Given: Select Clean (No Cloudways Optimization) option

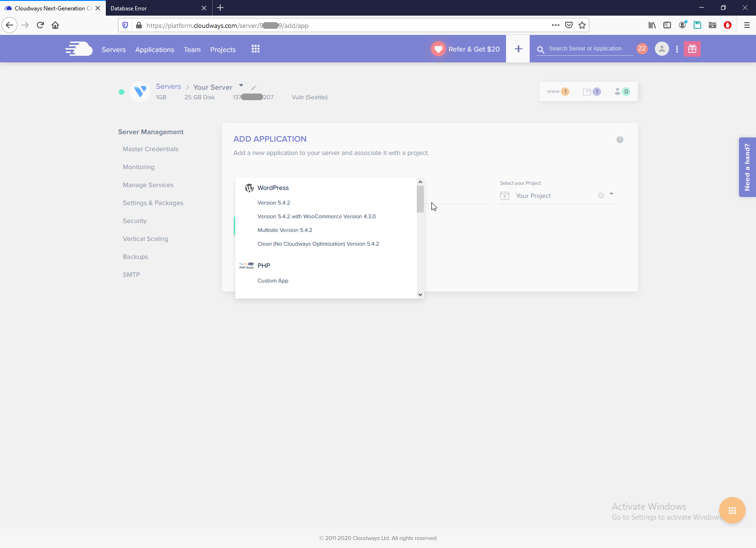Looking at the screenshot, I should (318, 244).
